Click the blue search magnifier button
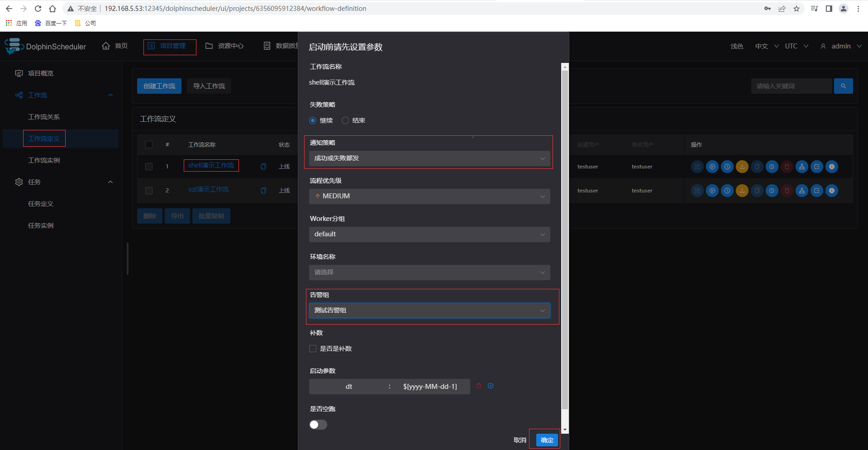Image resolution: width=868 pixels, height=450 pixels. pyautogui.click(x=843, y=86)
